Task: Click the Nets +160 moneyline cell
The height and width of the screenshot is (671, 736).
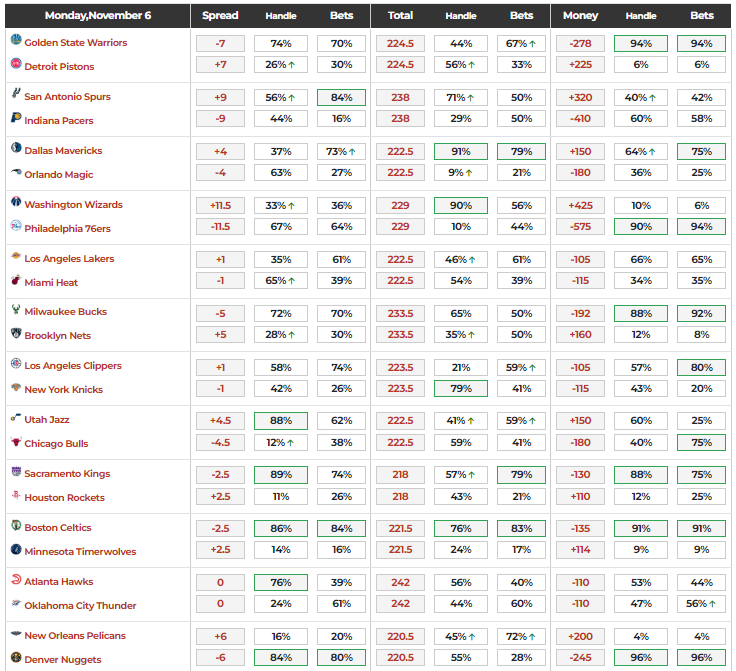Action: pyautogui.click(x=581, y=335)
